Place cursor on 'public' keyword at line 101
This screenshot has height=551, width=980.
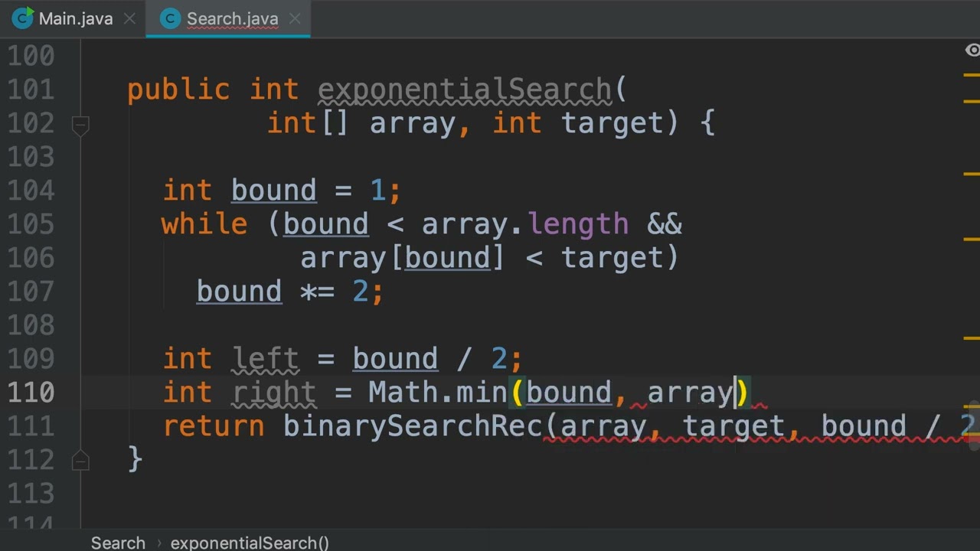click(x=178, y=90)
